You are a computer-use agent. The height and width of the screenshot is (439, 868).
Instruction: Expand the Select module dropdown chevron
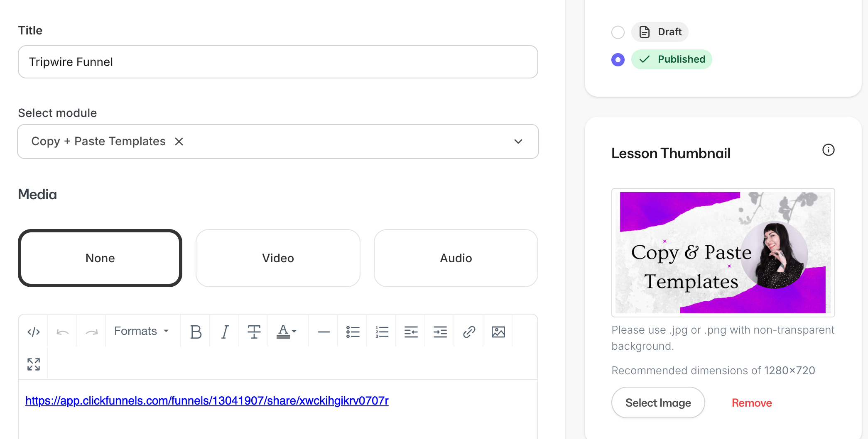518,141
